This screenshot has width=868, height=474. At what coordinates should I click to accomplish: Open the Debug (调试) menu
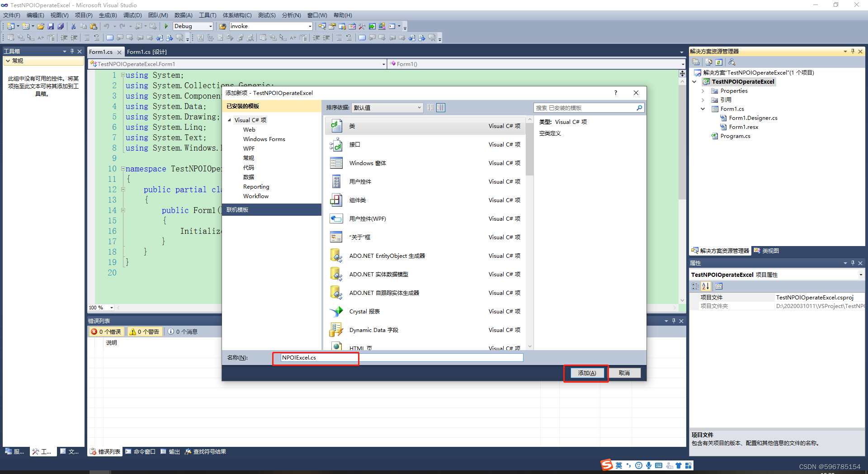[132, 15]
